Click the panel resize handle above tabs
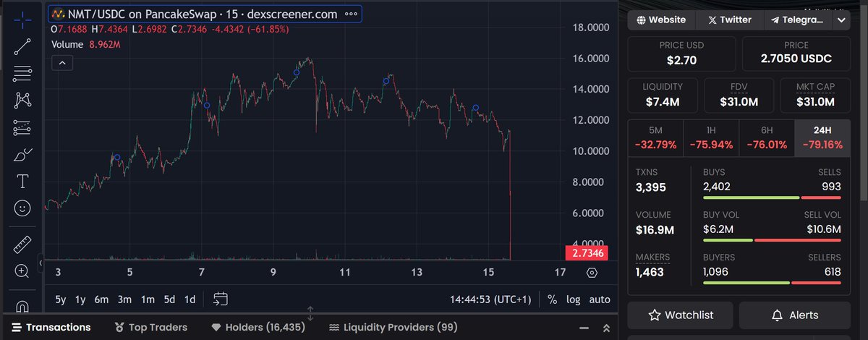Viewport: 868px width, 340px height. click(x=310, y=313)
